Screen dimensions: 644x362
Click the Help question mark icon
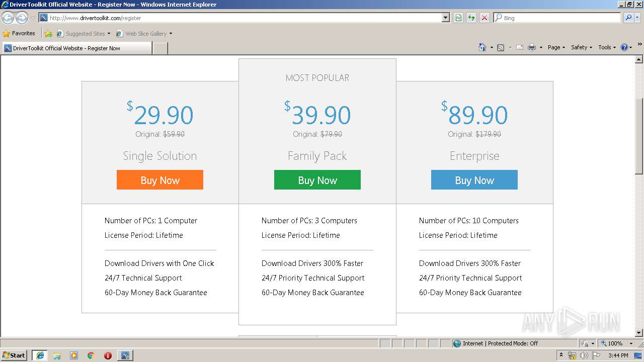tap(624, 47)
